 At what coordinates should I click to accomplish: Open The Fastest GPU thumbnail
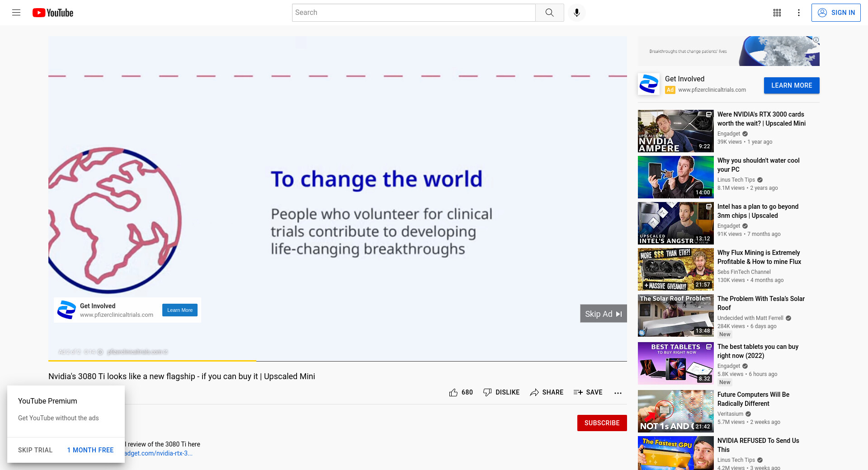pos(676,453)
